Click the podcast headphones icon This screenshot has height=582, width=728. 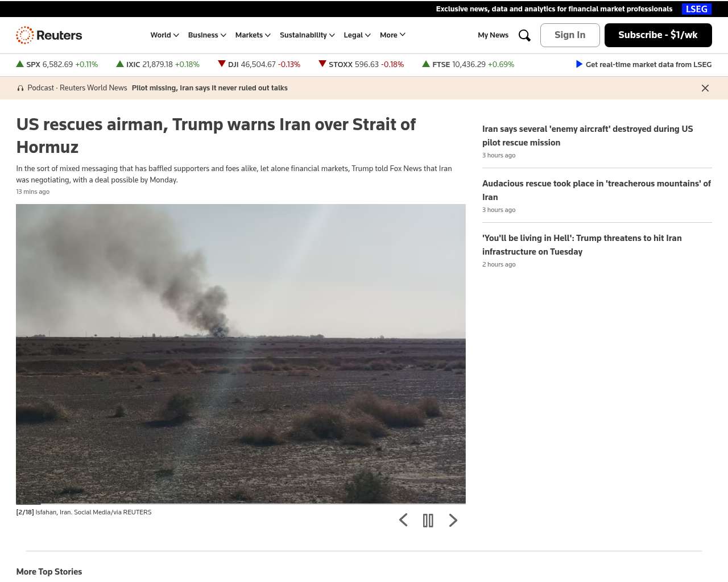[20, 88]
